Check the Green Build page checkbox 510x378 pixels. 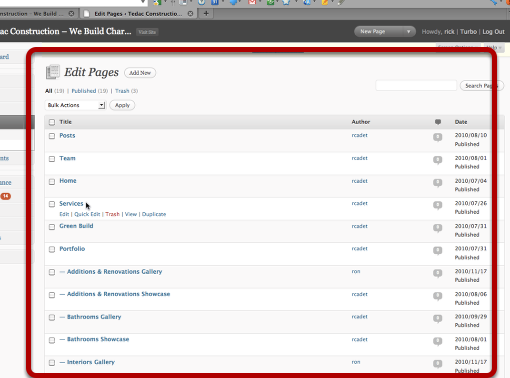[x=52, y=227]
